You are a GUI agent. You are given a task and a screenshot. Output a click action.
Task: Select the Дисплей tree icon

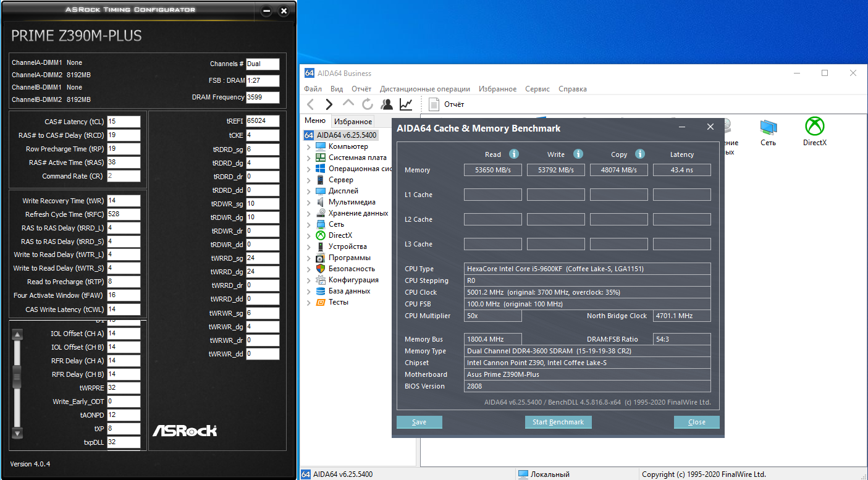pos(320,191)
